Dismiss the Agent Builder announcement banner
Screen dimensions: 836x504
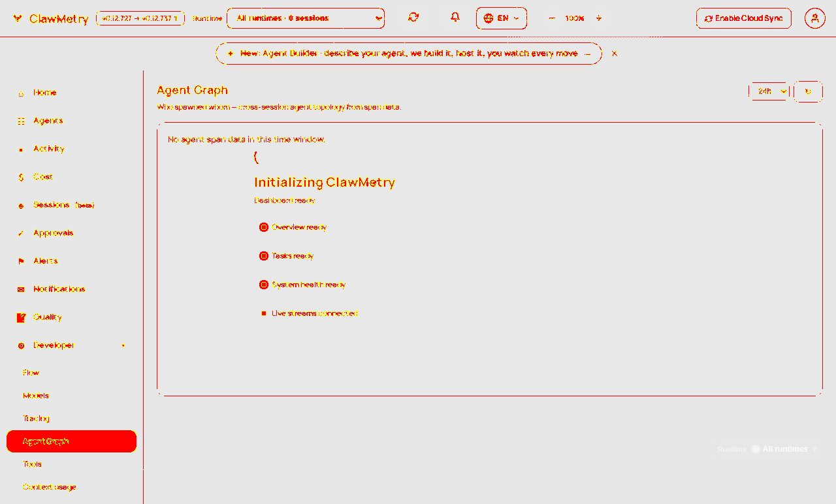615,54
